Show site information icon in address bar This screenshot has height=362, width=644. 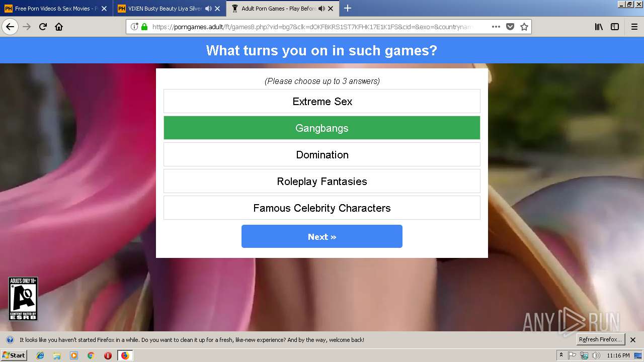134,27
